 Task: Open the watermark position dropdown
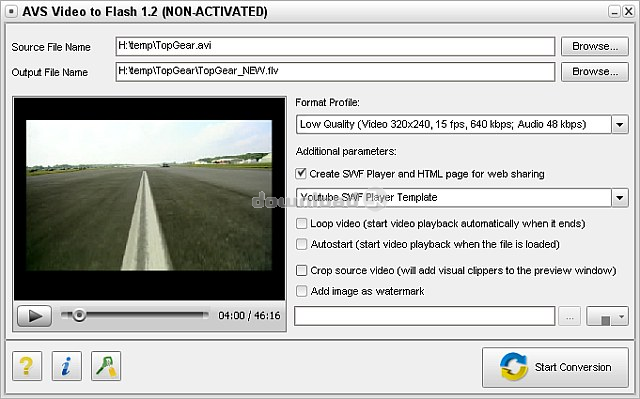[x=607, y=317]
